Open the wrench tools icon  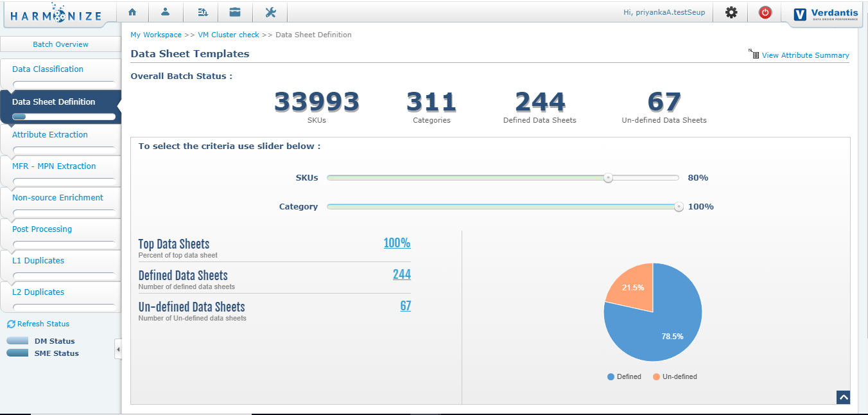[270, 12]
